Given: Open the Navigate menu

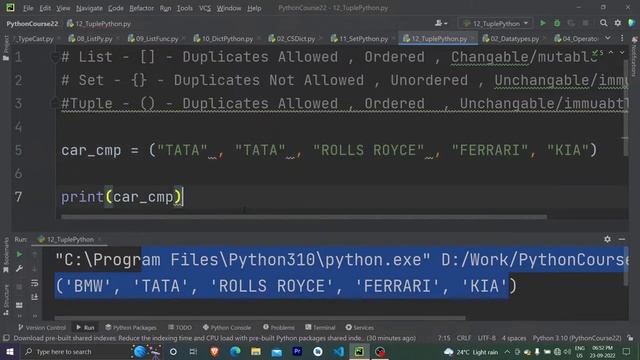Looking at the screenshot, I should [89, 8].
